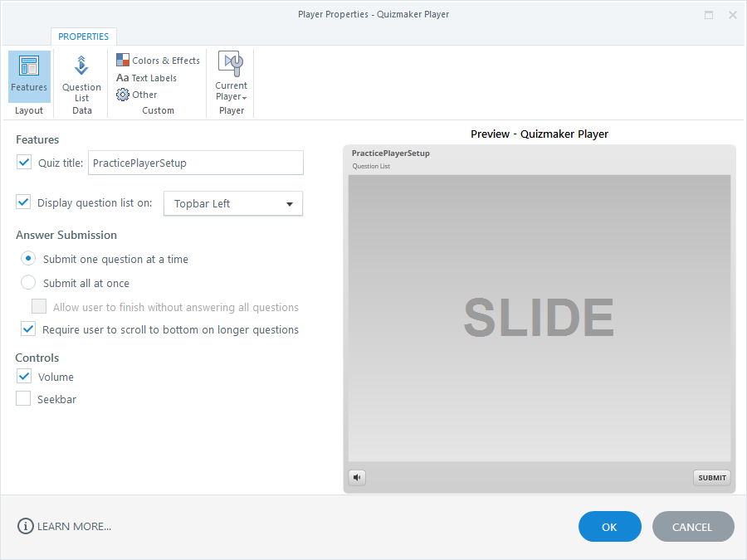This screenshot has height=560, width=747.
Task: Toggle Display question list on checkbox
Action: point(23,202)
